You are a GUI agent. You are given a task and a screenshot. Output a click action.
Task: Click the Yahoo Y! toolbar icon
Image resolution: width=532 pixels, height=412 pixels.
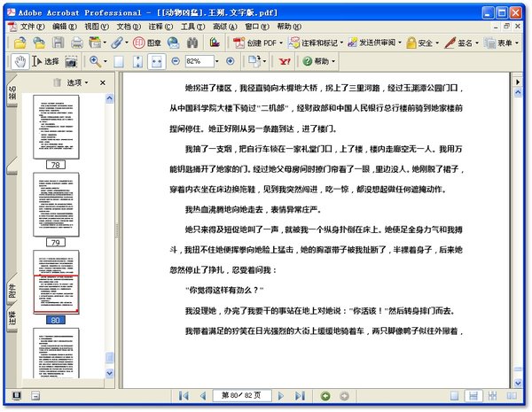click(x=285, y=61)
